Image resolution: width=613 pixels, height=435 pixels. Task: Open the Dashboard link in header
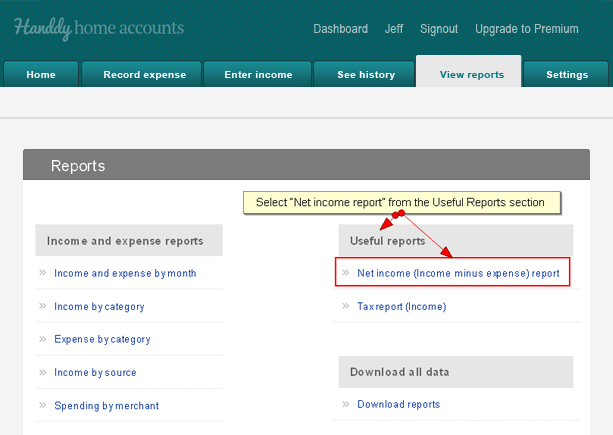click(x=341, y=29)
